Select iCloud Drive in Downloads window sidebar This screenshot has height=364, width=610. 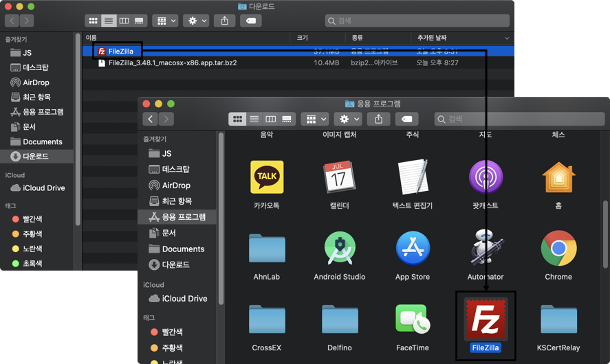coord(37,187)
